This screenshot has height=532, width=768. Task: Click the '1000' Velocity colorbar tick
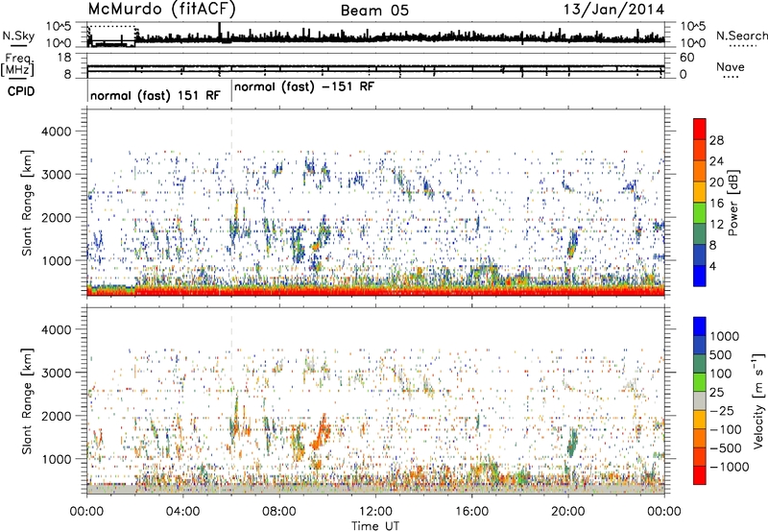coord(725,336)
